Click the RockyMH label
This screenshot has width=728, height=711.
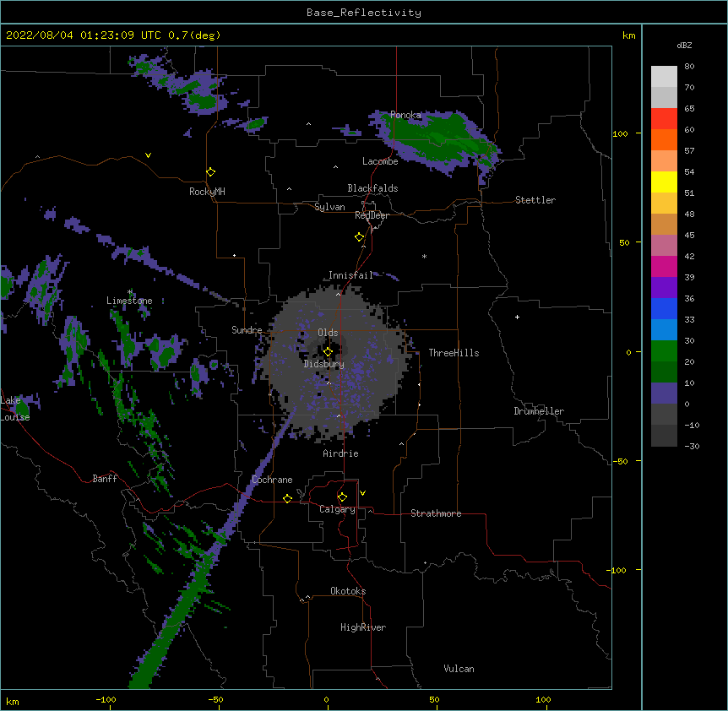click(x=207, y=192)
